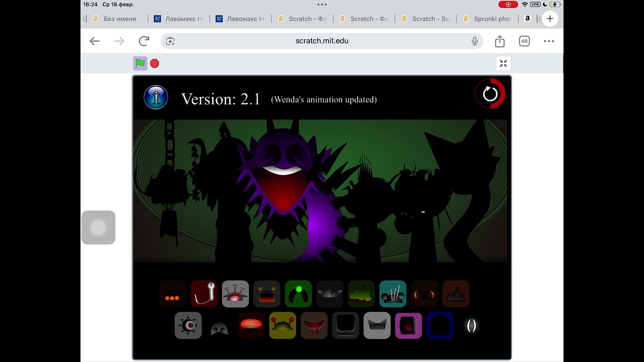
Task: Select the magenta notebook icon
Action: click(409, 326)
